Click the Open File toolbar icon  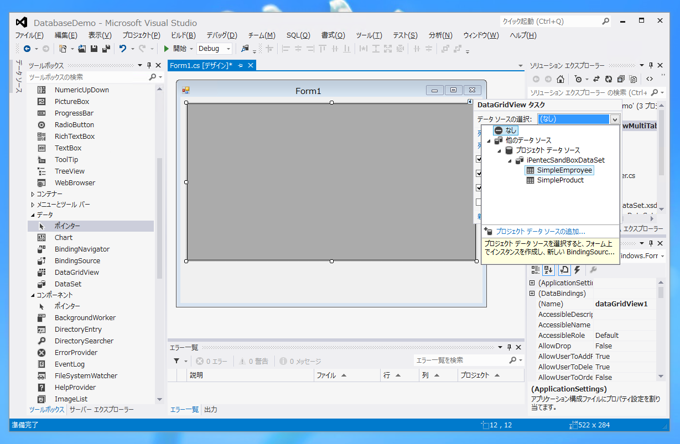pyautogui.click(x=82, y=49)
